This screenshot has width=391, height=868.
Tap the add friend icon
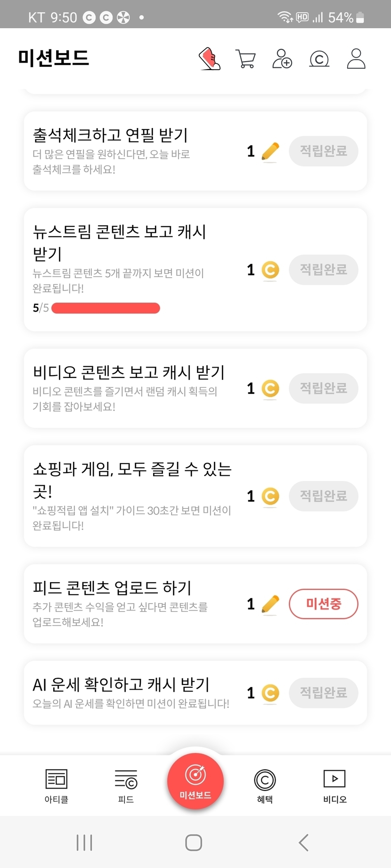282,59
